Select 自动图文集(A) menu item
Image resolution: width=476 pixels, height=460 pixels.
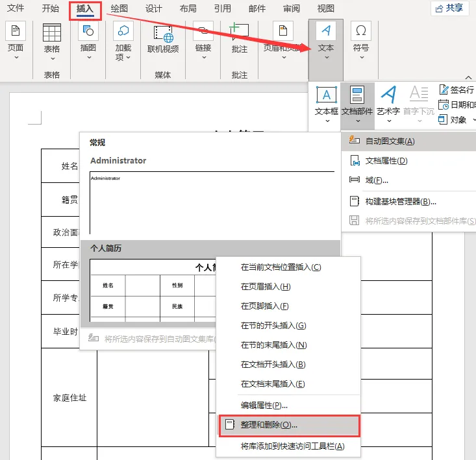click(408, 141)
